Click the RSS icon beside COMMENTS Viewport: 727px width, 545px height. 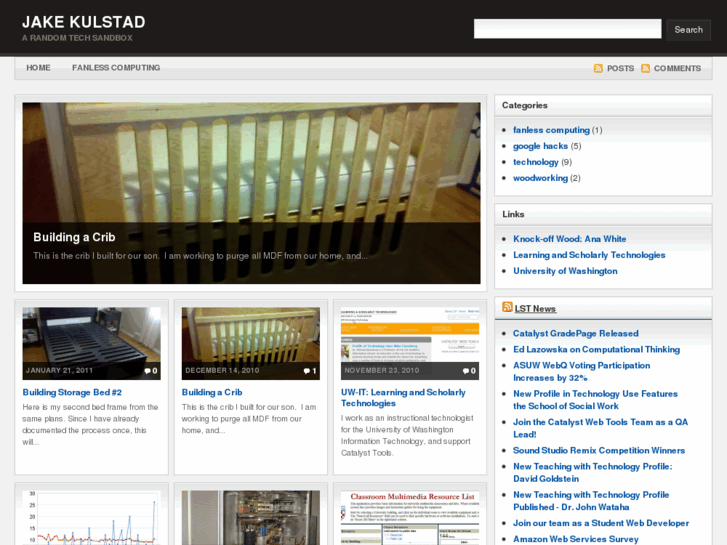coord(645,68)
